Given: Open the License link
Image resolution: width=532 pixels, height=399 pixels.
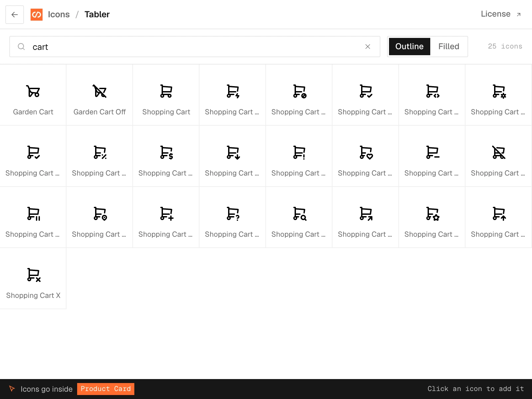Looking at the screenshot, I should 501,14.
